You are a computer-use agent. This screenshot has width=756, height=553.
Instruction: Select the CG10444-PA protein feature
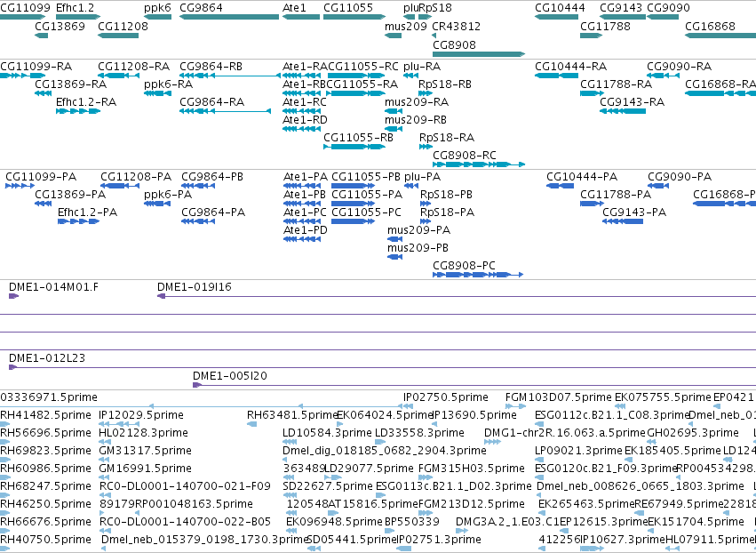(560, 186)
